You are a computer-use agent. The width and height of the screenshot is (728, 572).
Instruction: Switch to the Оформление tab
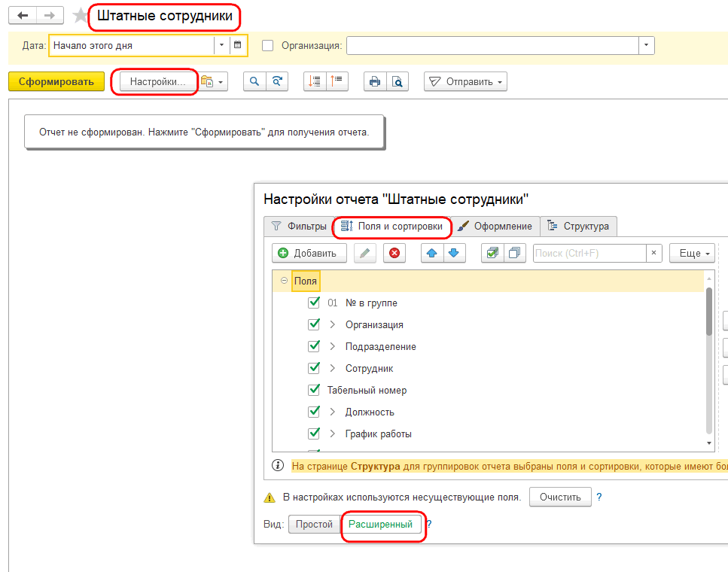(x=495, y=226)
